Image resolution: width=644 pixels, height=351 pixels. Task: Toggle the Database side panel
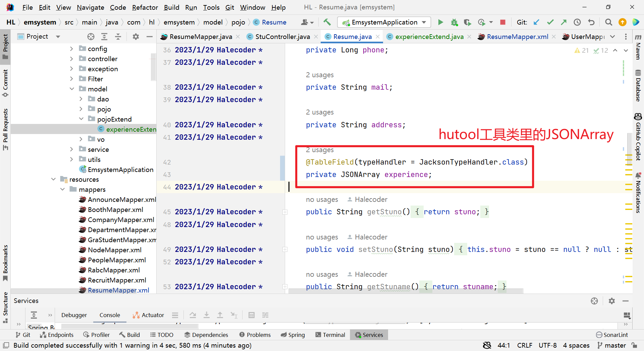(638, 86)
